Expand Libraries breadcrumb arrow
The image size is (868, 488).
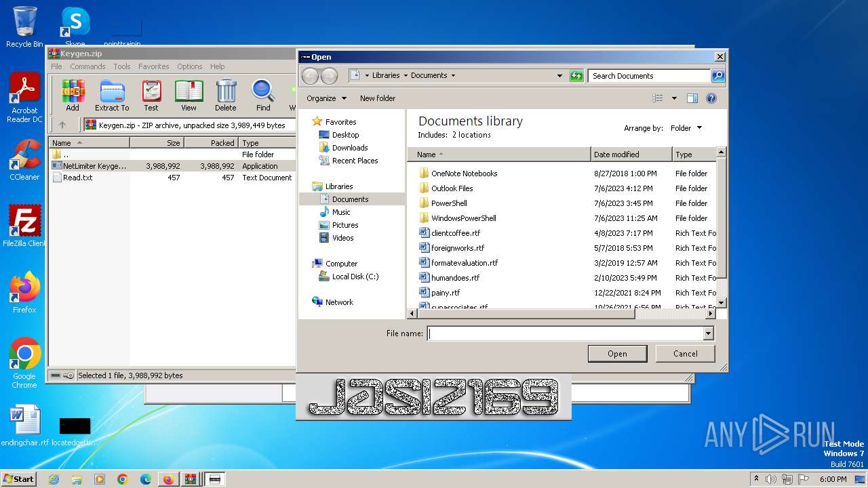[x=406, y=76]
